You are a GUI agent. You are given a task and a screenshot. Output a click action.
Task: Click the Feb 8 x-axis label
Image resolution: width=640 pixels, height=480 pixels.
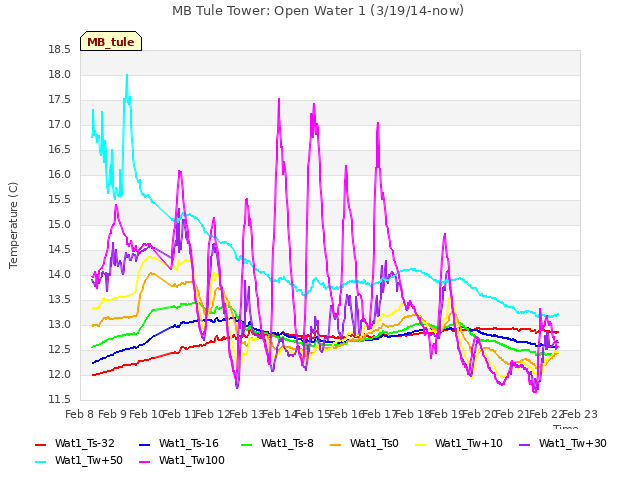click(80, 414)
